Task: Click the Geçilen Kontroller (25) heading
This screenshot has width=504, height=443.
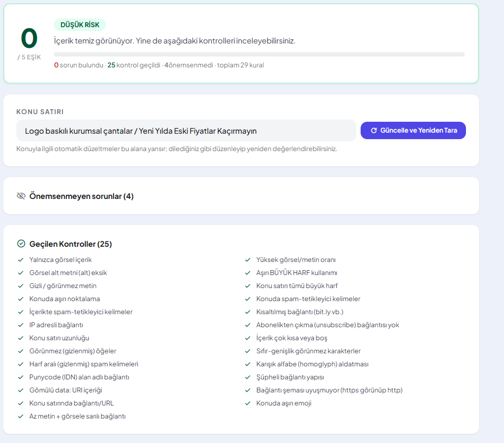Action: tap(71, 244)
